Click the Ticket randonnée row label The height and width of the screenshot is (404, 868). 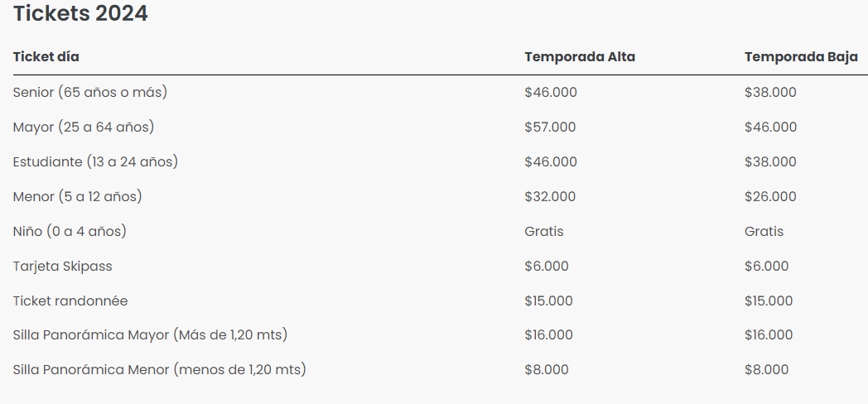[70, 301]
